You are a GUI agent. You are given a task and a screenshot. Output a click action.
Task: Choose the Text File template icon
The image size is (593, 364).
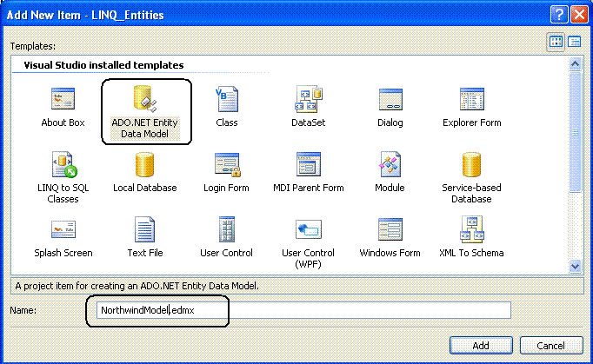coord(145,229)
